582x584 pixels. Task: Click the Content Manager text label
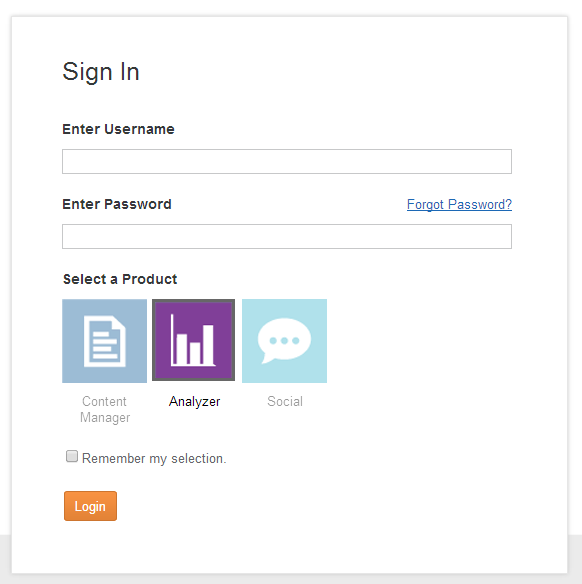pos(105,409)
